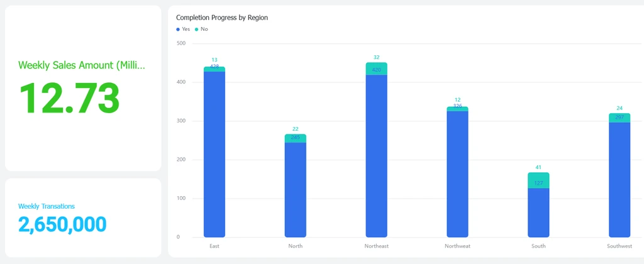
Task: Toggle the No legend series
Action: [x=201, y=29]
